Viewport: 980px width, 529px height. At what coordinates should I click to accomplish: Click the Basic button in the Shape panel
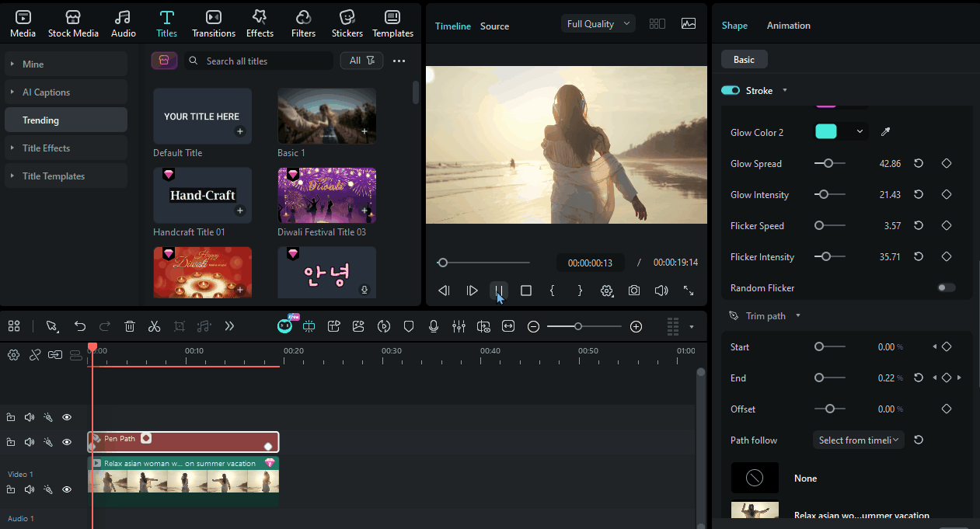coord(744,59)
